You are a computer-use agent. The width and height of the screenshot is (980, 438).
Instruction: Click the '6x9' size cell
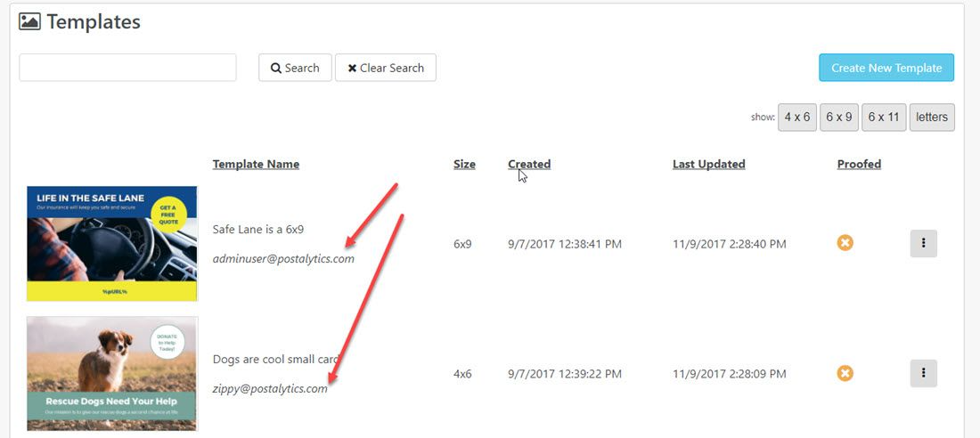[x=462, y=244]
